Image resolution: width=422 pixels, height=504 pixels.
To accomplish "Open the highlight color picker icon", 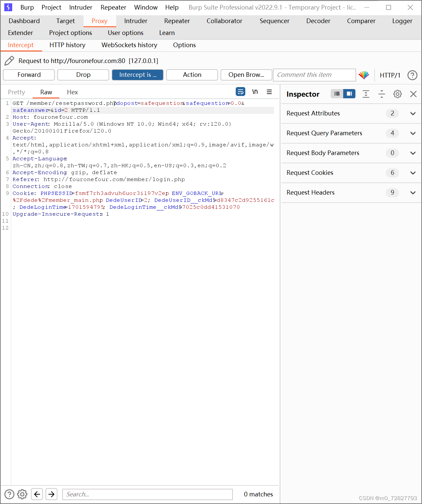I will [x=364, y=75].
